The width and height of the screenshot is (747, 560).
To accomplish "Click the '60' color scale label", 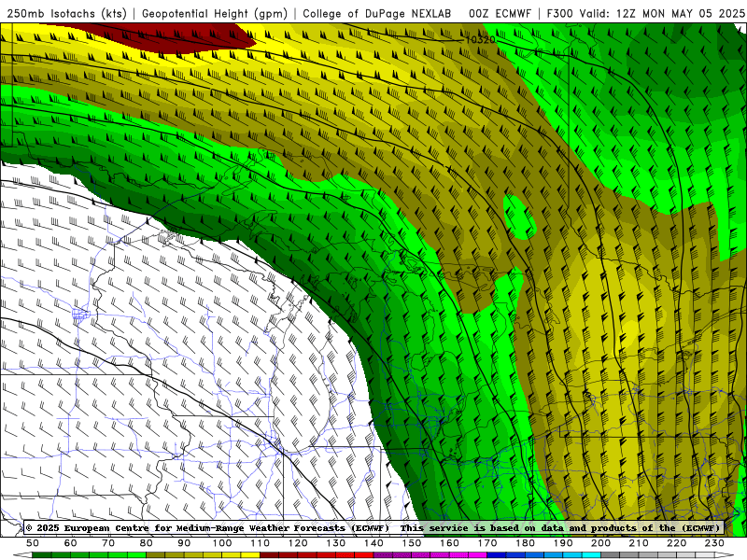I will tap(71, 543).
